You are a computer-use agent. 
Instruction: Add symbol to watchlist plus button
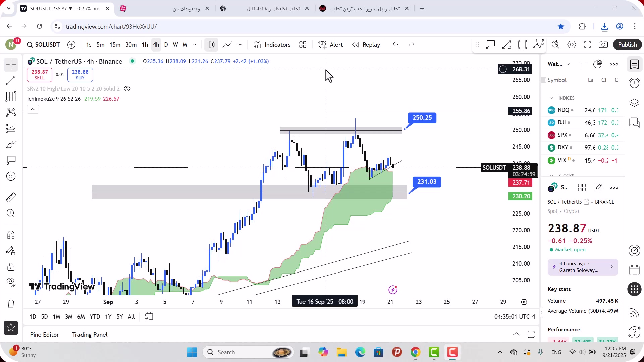582,64
